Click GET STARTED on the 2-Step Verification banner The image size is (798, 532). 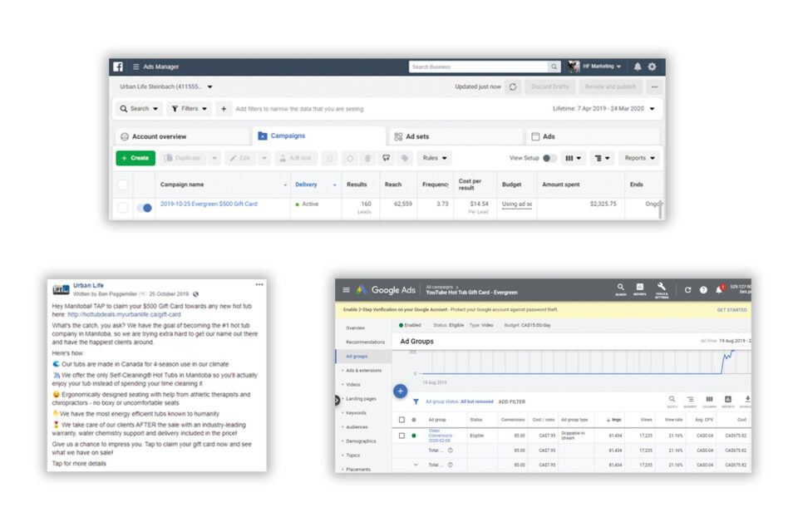pyautogui.click(x=731, y=310)
